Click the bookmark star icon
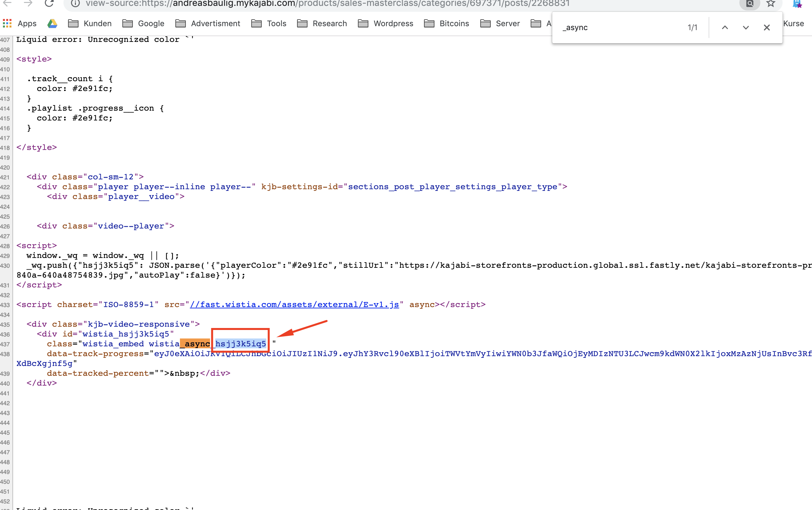 click(x=771, y=3)
